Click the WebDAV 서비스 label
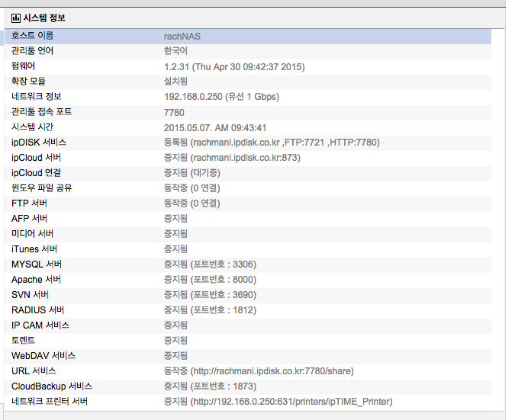The width and height of the screenshot is (515, 420). point(43,356)
